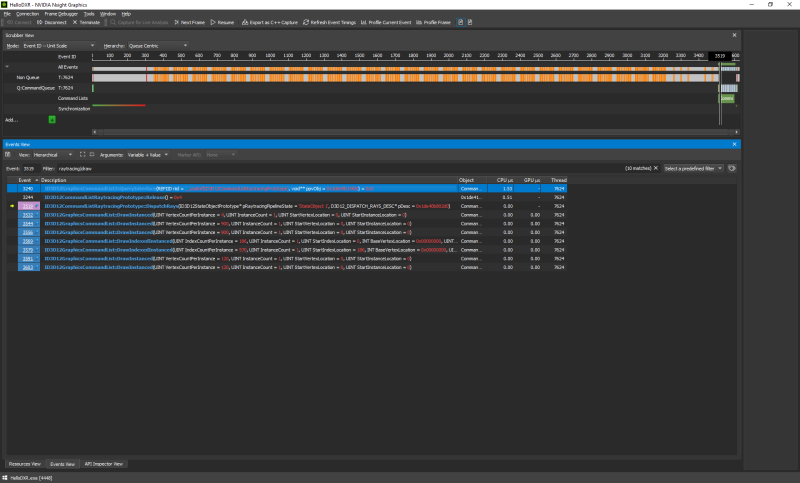
Task: Open the Hierarchy Queue Centric dropdown
Action: coord(157,45)
